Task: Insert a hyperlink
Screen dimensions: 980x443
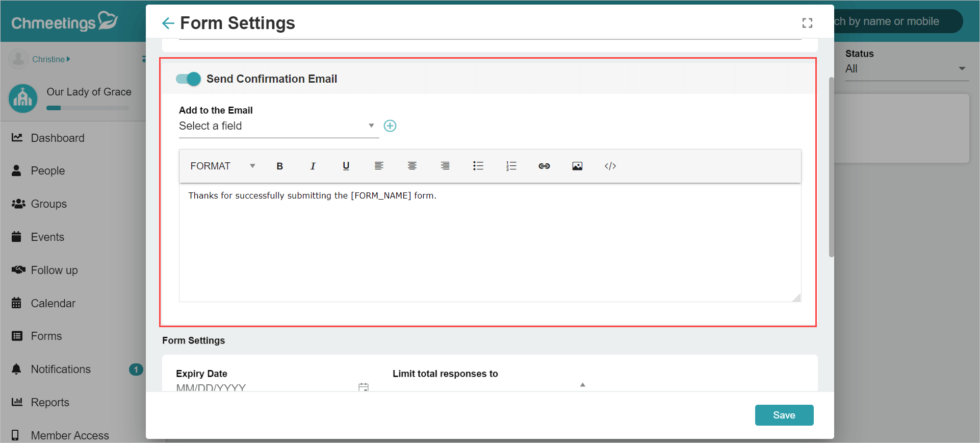Action: coord(544,166)
